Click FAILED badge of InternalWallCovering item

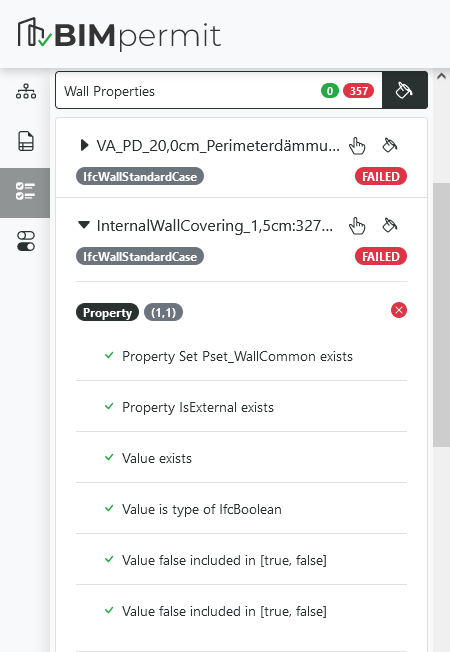[x=381, y=257]
